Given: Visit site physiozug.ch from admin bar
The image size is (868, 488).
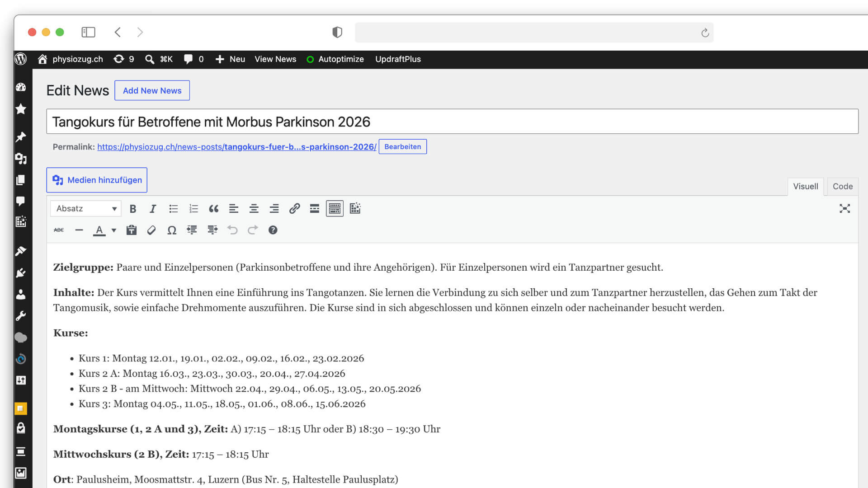Looking at the screenshot, I should [x=71, y=59].
